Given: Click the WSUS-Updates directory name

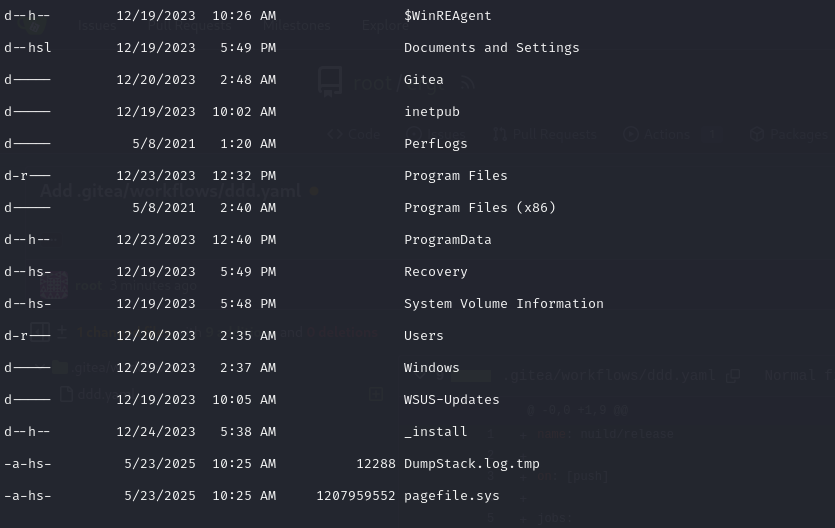Looking at the screenshot, I should point(451,400).
